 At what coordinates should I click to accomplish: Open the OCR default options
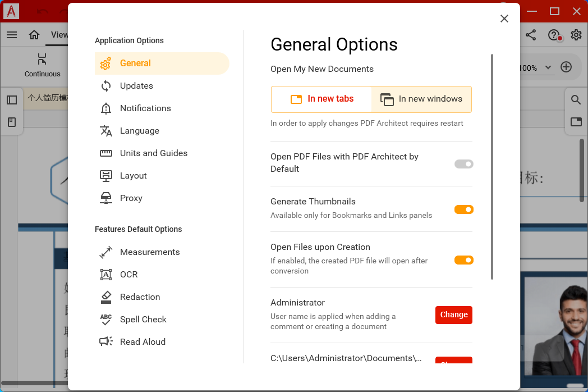128,275
